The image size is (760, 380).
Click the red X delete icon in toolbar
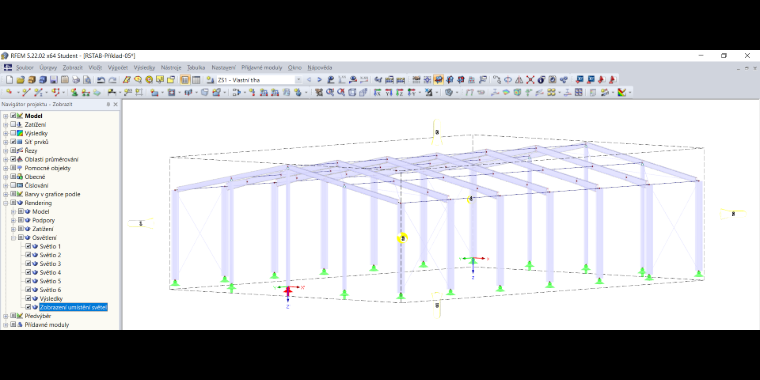click(530, 80)
